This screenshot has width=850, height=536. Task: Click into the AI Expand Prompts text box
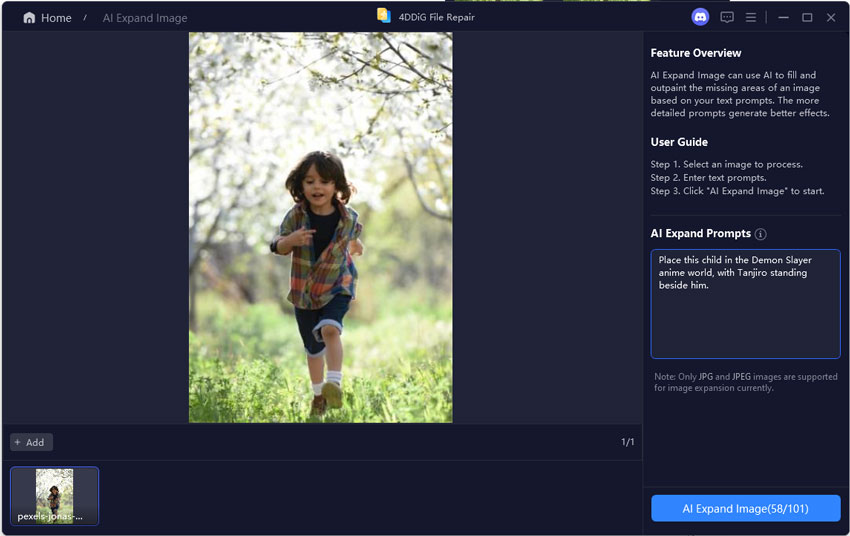[745, 303]
